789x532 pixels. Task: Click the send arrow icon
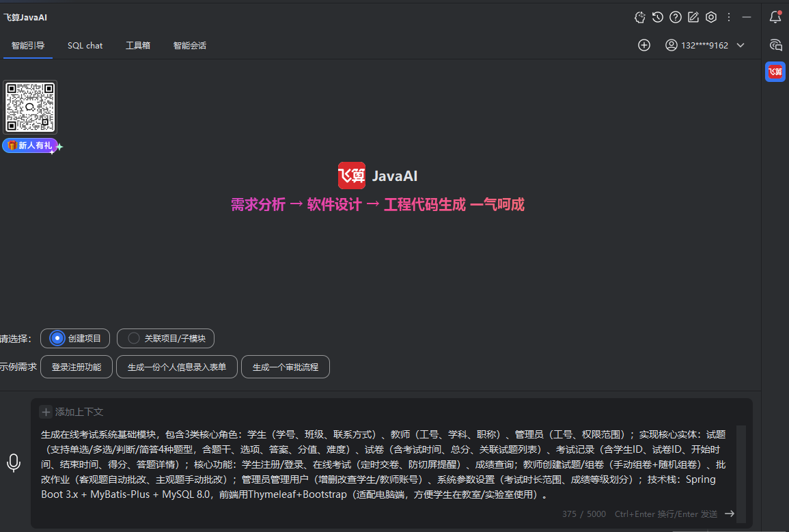730,514
